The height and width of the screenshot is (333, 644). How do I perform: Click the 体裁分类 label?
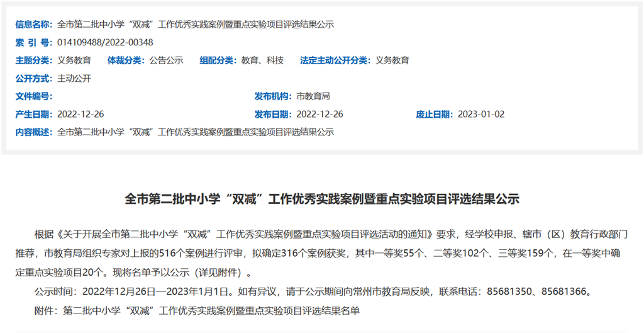point(126,60)
